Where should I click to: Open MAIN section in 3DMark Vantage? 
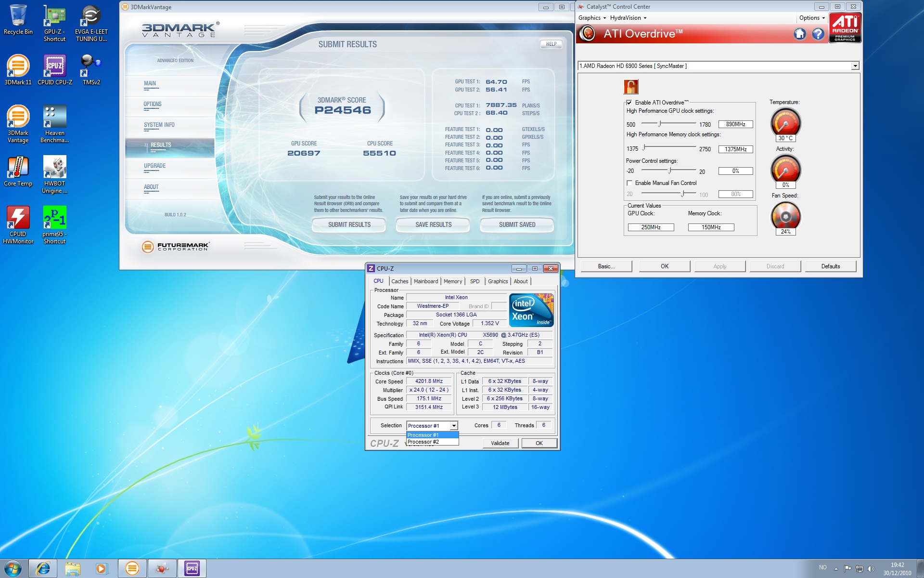(170, 85)
